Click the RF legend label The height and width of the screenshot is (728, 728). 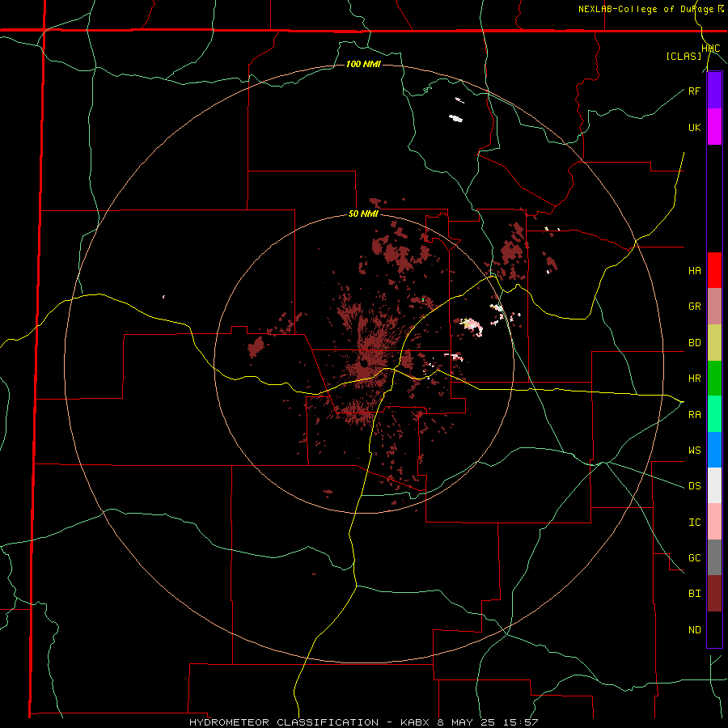tap(694, 91)
